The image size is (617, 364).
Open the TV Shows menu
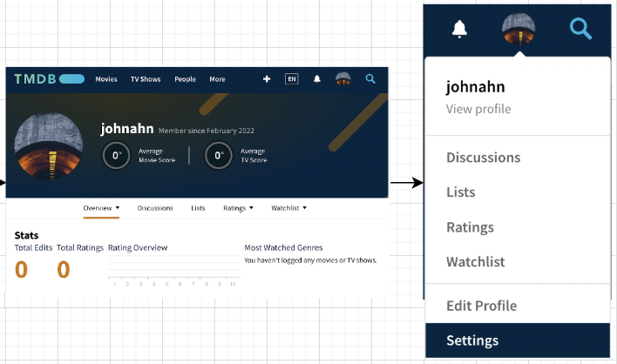[x=146, y=79]
